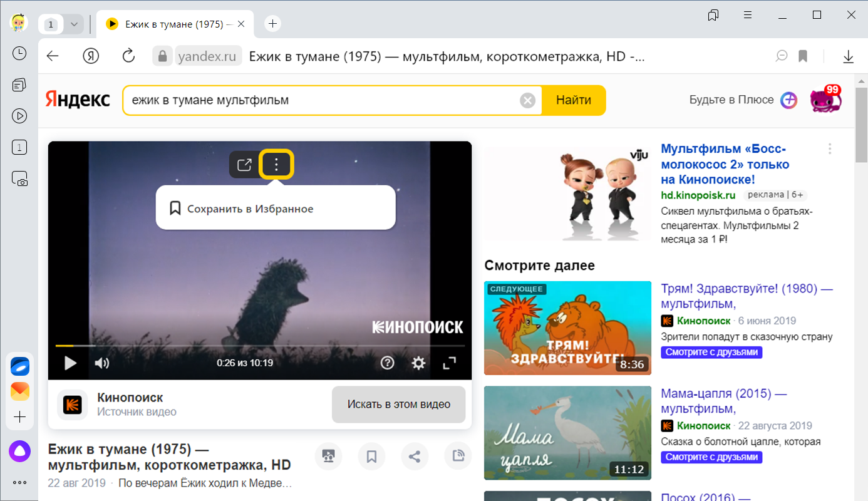Add a sidebar app with the plus icon

19,417
